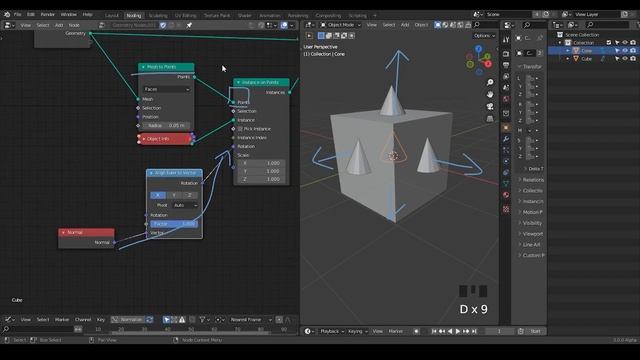Open the Playback dropdown in the timeline
Viewport: 640px width, 360px height.
pos(332,331)
